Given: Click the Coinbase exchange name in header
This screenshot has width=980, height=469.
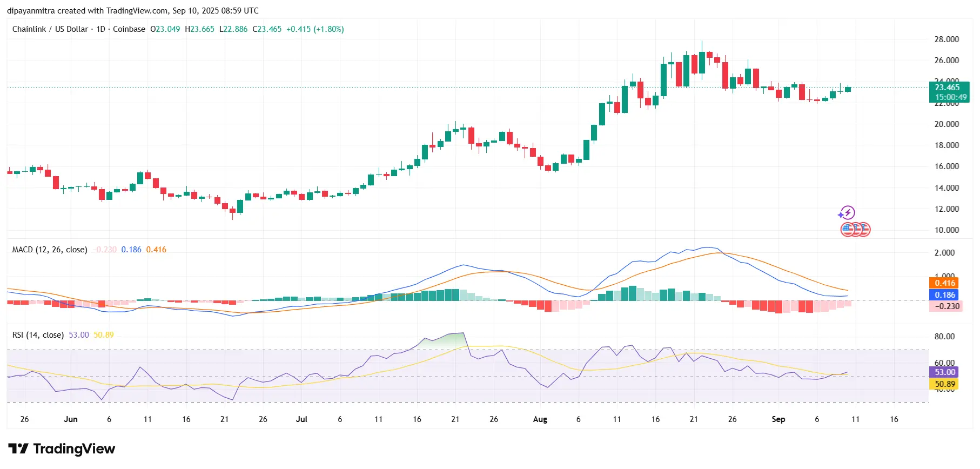Looking at the screenshot, I should (129, 29).
